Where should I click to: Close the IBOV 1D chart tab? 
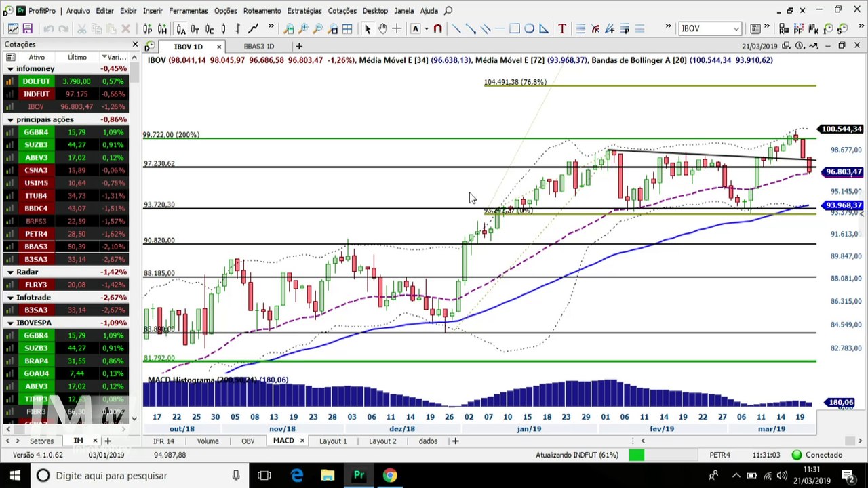pyautogui.click(x=219, y=47)
